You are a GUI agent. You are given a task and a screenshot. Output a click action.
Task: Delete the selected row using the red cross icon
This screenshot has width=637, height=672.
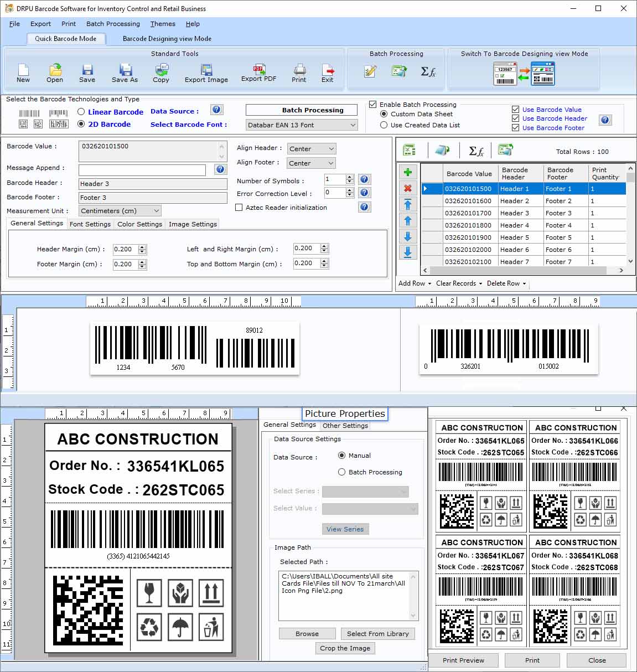click(408, 188)
